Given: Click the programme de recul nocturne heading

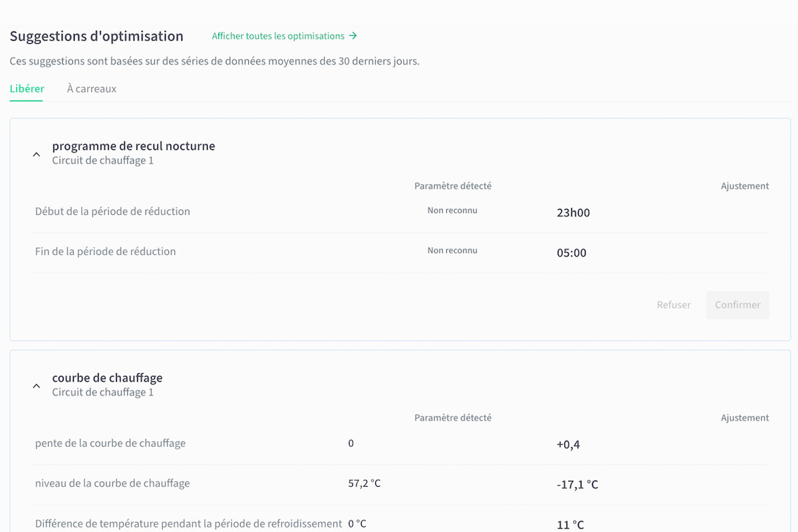Looking at the screenshot, I should tap(134, 146).
